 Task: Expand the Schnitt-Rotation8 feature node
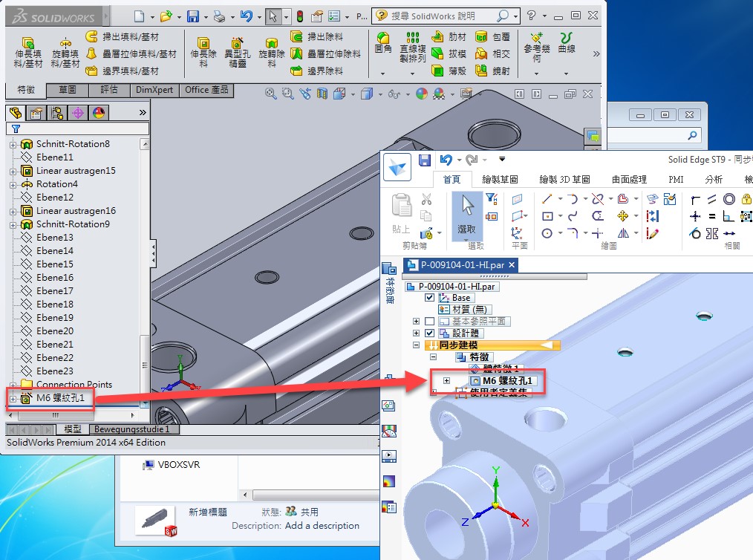[x=13, y=145]
